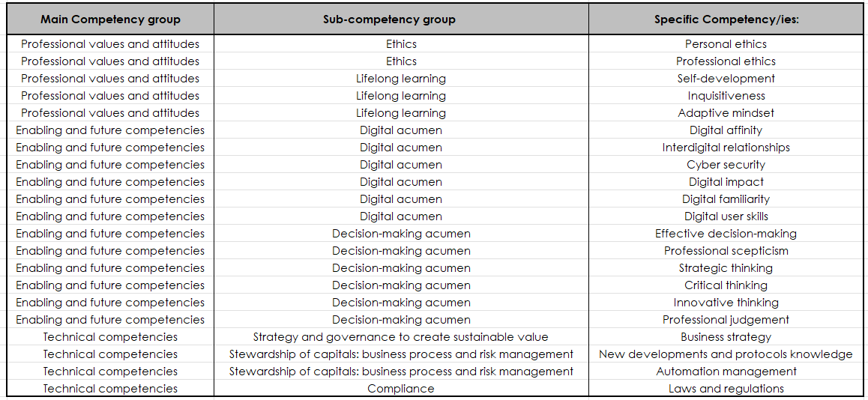
Task: Click the "Effective decision-making" cell
Action: pos(726,234)
